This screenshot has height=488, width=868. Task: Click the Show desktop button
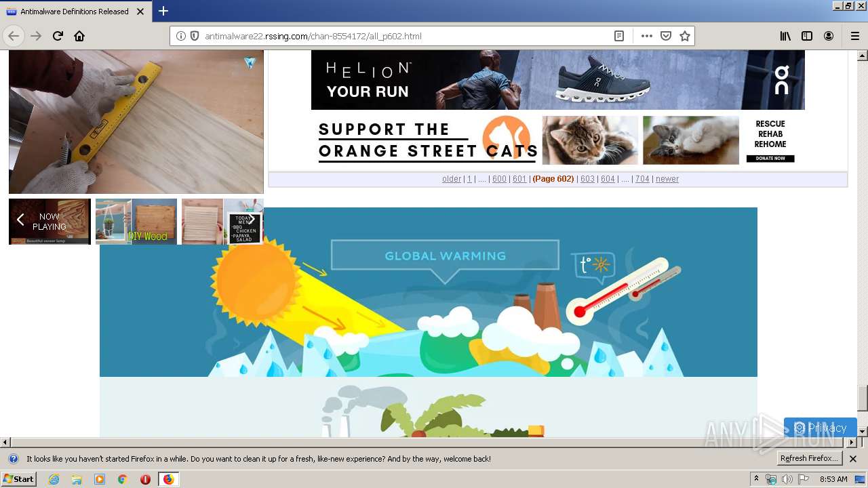pyautogui.click(x=861, y=479)
